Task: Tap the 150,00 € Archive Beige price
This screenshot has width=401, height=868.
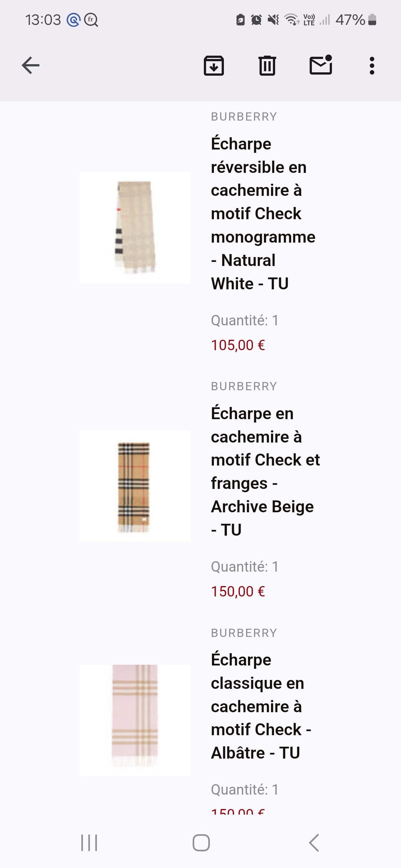Action: (x=238, y=592)
